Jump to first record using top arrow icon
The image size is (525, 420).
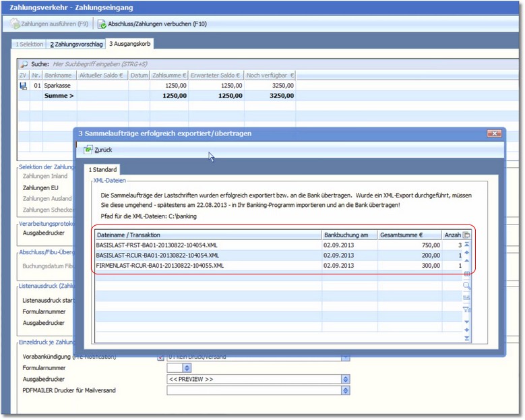(x=467, y=243)
